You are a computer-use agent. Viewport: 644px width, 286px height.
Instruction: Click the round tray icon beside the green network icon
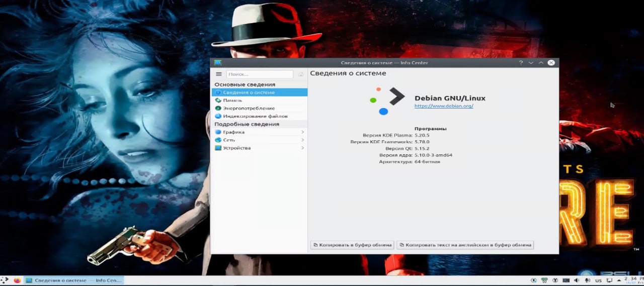pos(555,280)
